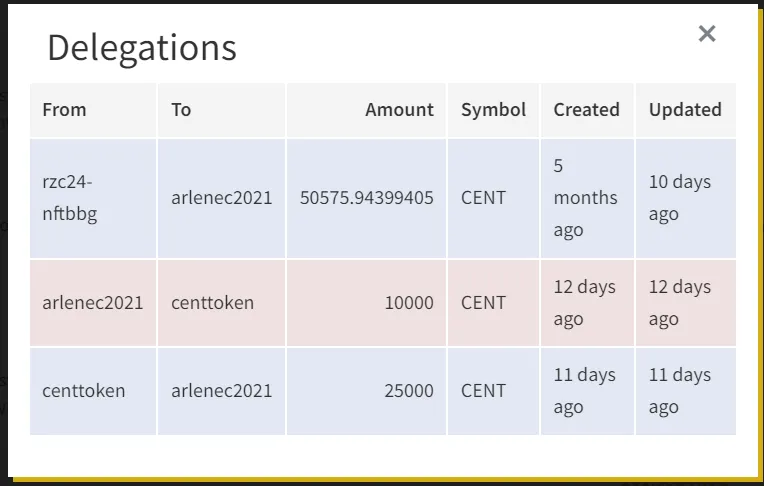Click arlenec2021 in the last row

[x=221, y=390]
